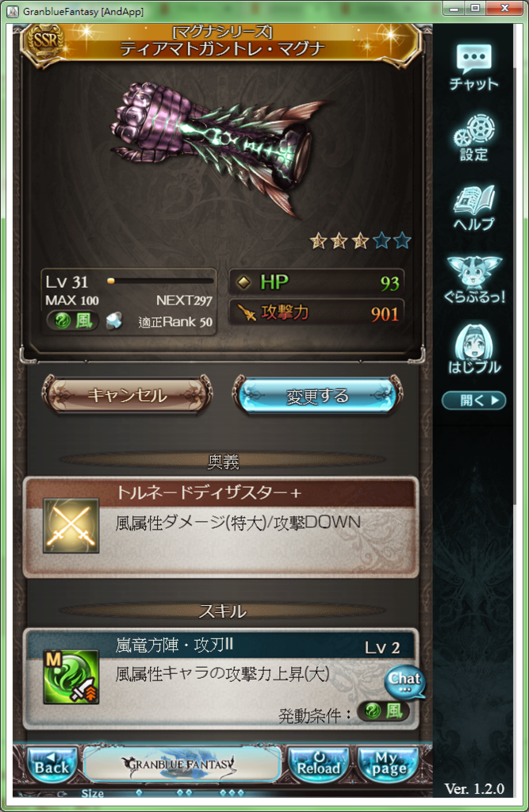Image resolution: width=529 pixels, height=812 pixels.
Task: Click the 嵐竜方陣 wind skill icon
Action: [71, 677]
